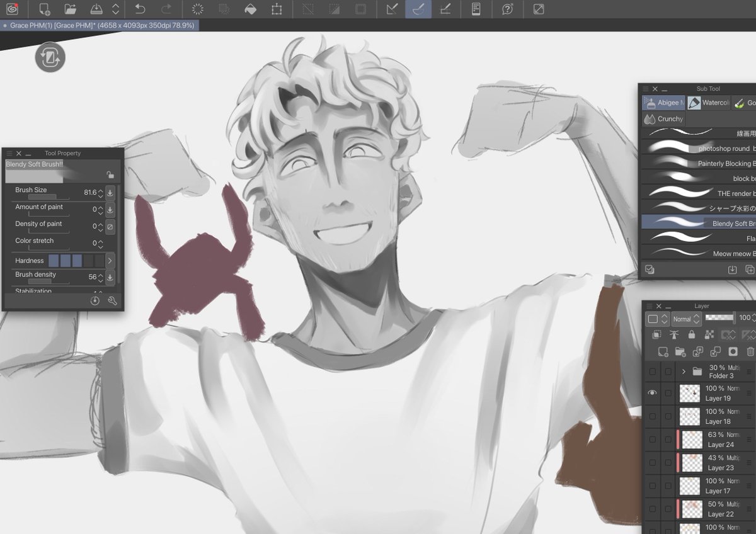Switch to the Abigee sub tool group tab

click(x=663, y=103)
